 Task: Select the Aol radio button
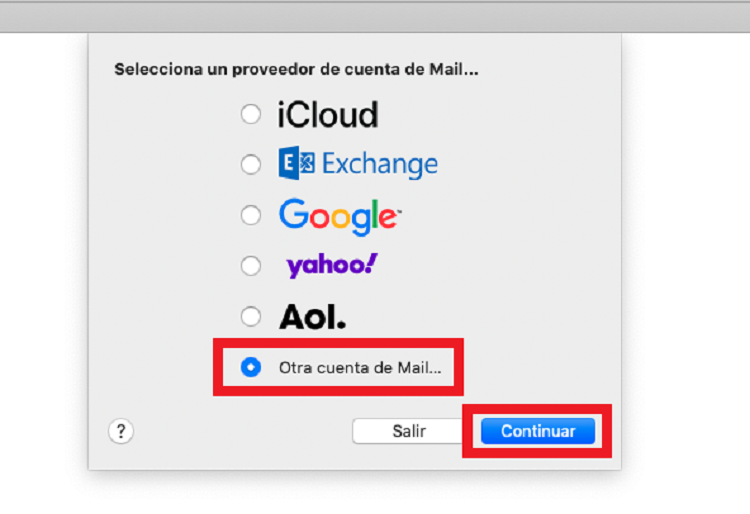coord(251,316)
